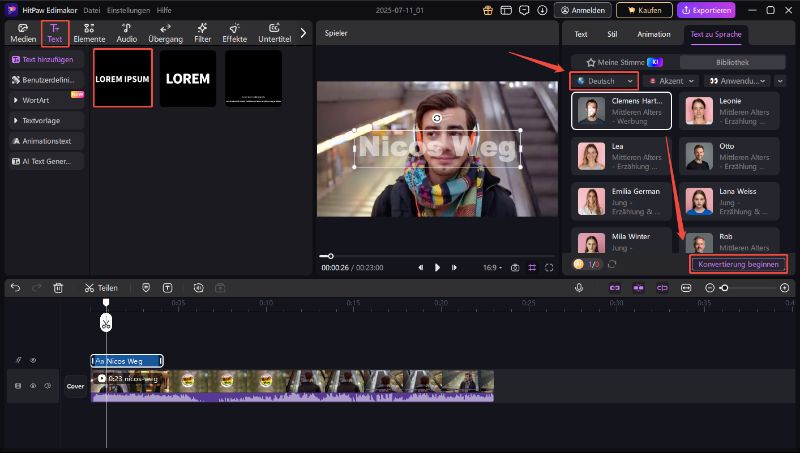This screenshot has height=453, width=800.
Task: Open the Einstellungen menu
Action: 129,10
